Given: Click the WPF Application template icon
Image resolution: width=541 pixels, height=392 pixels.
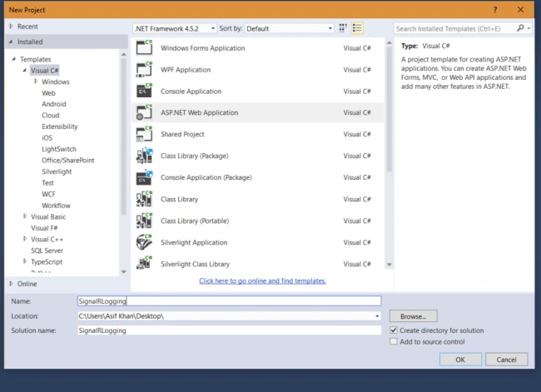Looking at the screenshot, I should click(144, 69).
